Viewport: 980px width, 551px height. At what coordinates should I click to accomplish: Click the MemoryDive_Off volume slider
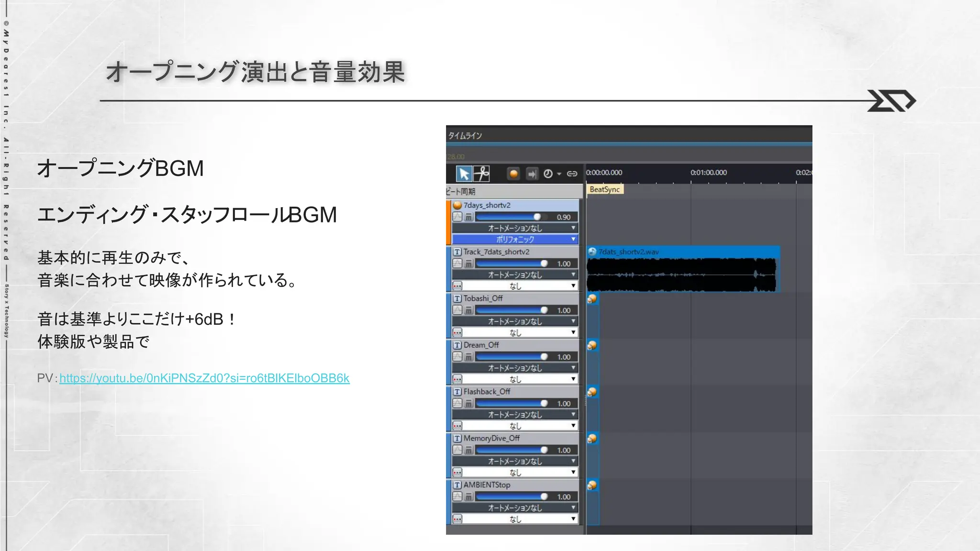click(x=512, y=450)
